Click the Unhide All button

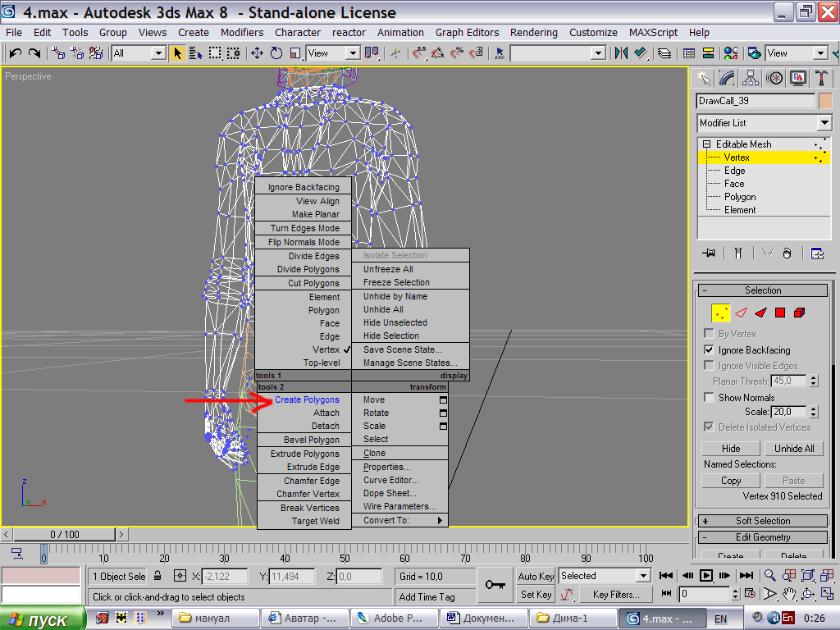pos(794,449)
